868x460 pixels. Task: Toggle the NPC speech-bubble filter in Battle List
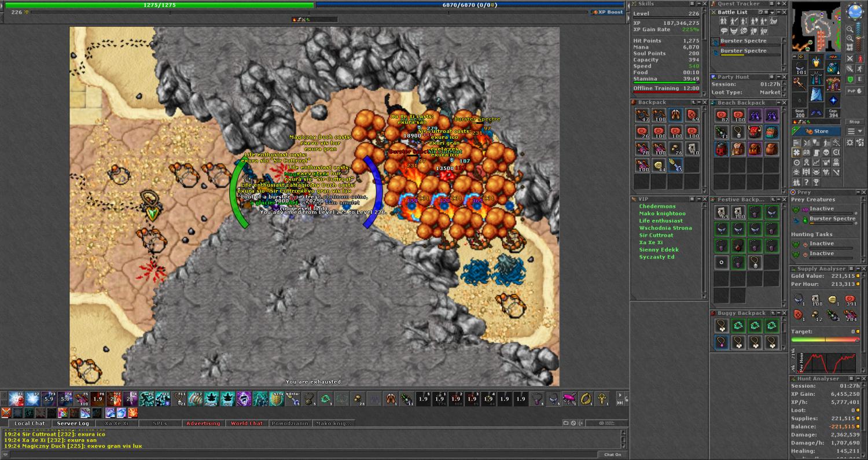[x=724, y=31]
